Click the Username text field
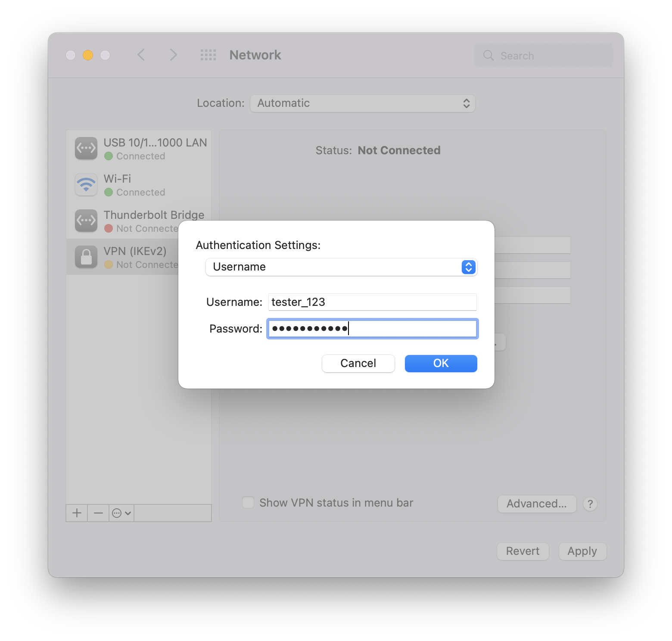The height and width of the screenshot is (641, 672). tap(373, 302)
